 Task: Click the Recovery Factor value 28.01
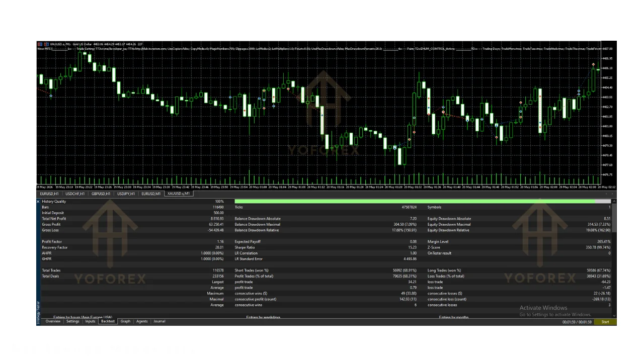click(x=219, y=247)
